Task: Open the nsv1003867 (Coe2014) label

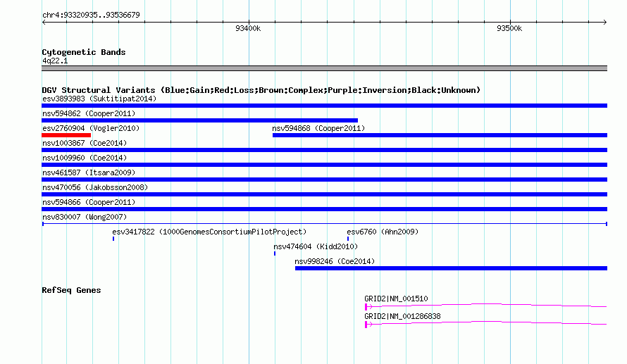Action: pyautogui.click(x=85, y=143)
